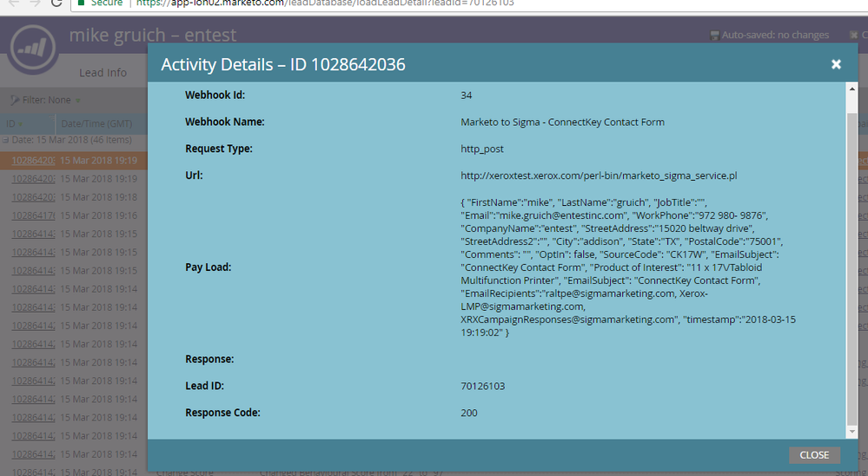Click the Auto-saved disk icon
The height and width of the screenshot is (476, 868).
click(715, 36)
